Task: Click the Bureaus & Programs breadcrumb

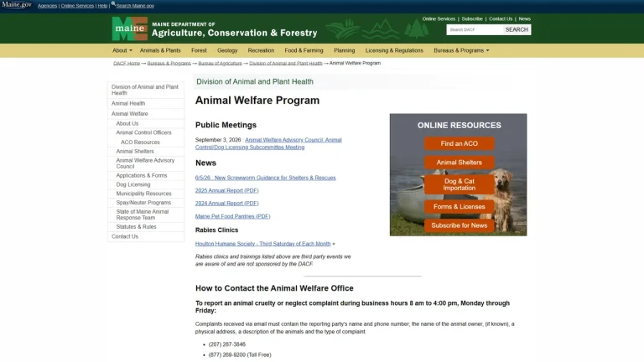Action: pyautogui.click(x=169, y=63)
